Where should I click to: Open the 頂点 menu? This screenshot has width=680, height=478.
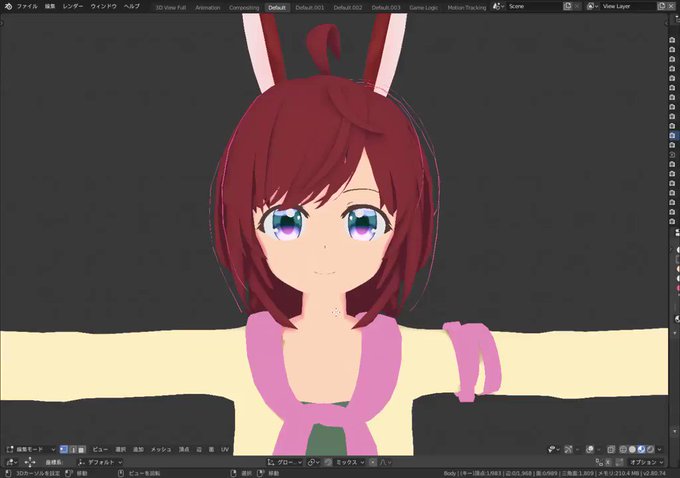[184, 449]
